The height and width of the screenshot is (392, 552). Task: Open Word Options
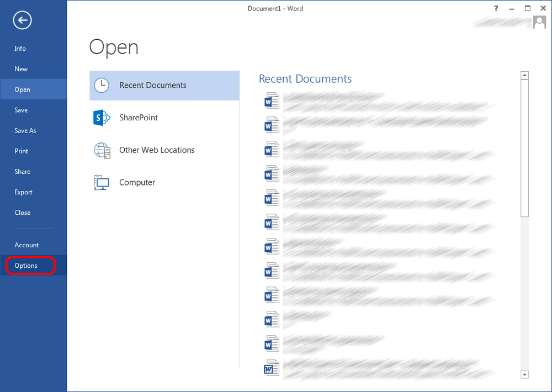[x=34, y=266]
